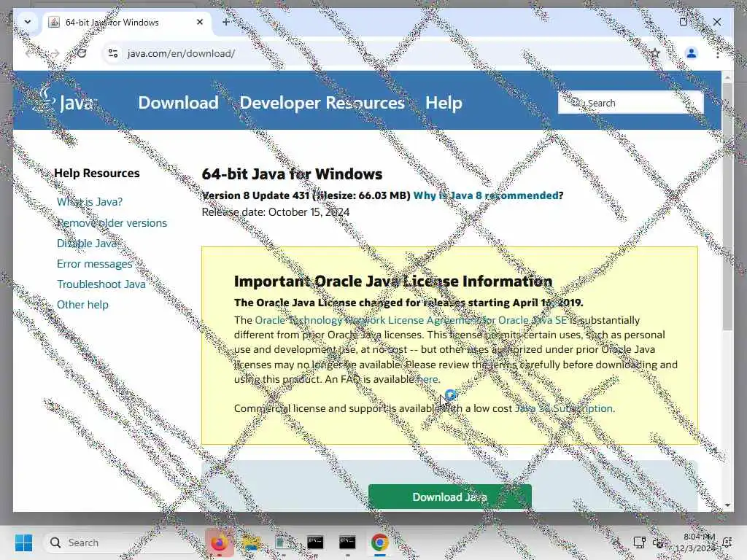Close the 64-bit Java for Windows tab
This screenshot has height=560, width=747.
(200, 22)
